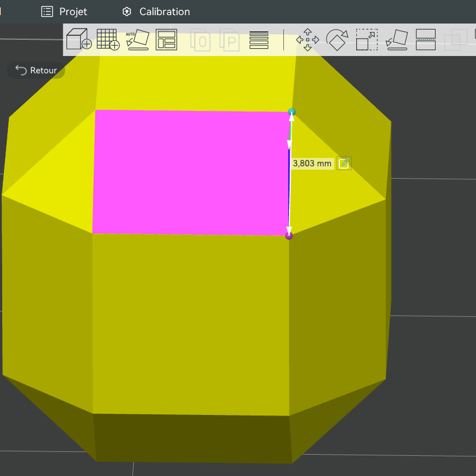The height and width of the screenshot is (476, 476).
Task: Select the split to objects icon
Action: (200, 40)
